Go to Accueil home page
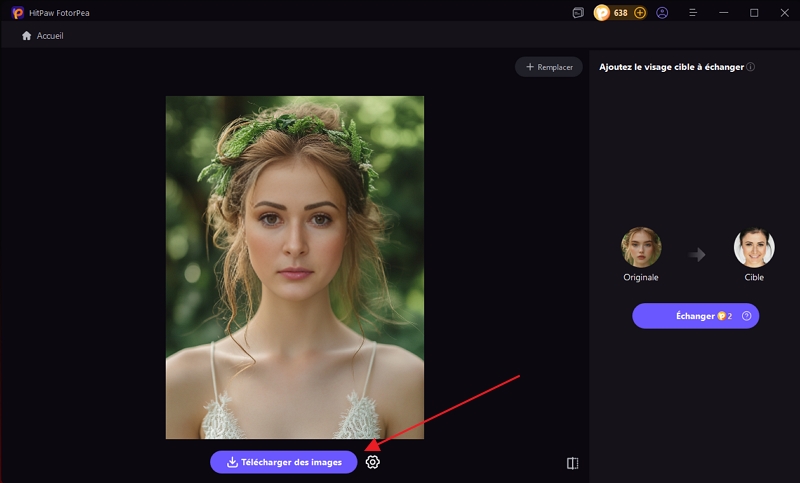Viewport: 800px width, 483px height. pyautogui.click(x=43, y=36)
